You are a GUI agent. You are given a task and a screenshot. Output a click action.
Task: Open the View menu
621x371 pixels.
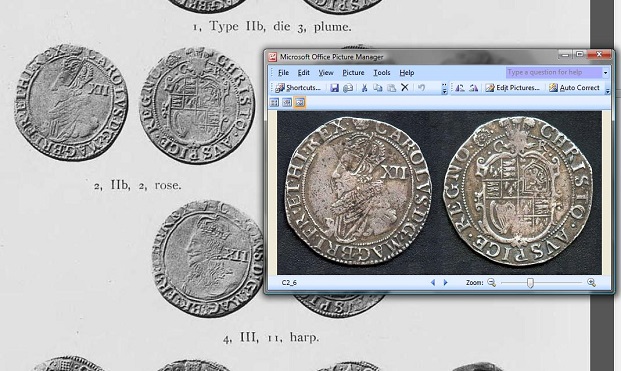326,72
